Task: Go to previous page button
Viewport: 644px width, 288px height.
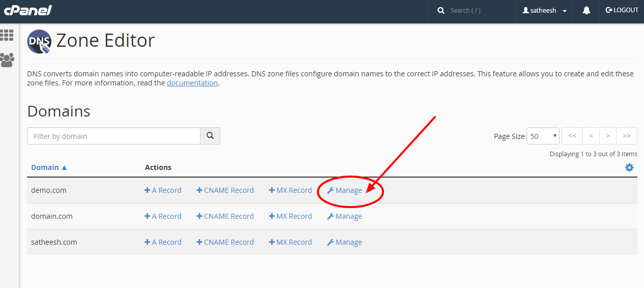Action: [591, 136]
